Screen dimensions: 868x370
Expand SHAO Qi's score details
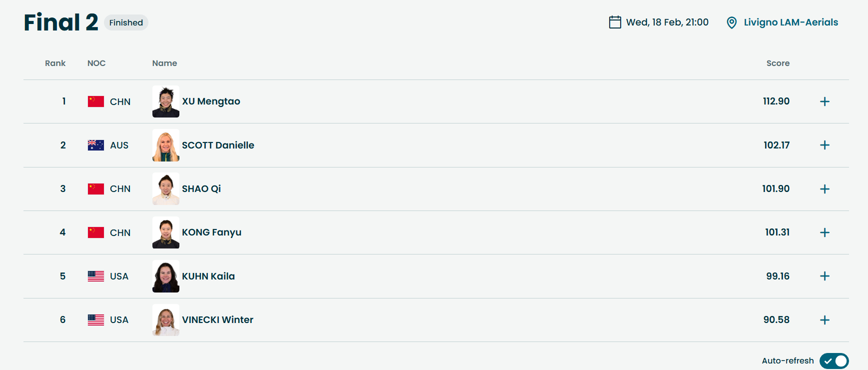pos(825,189)
